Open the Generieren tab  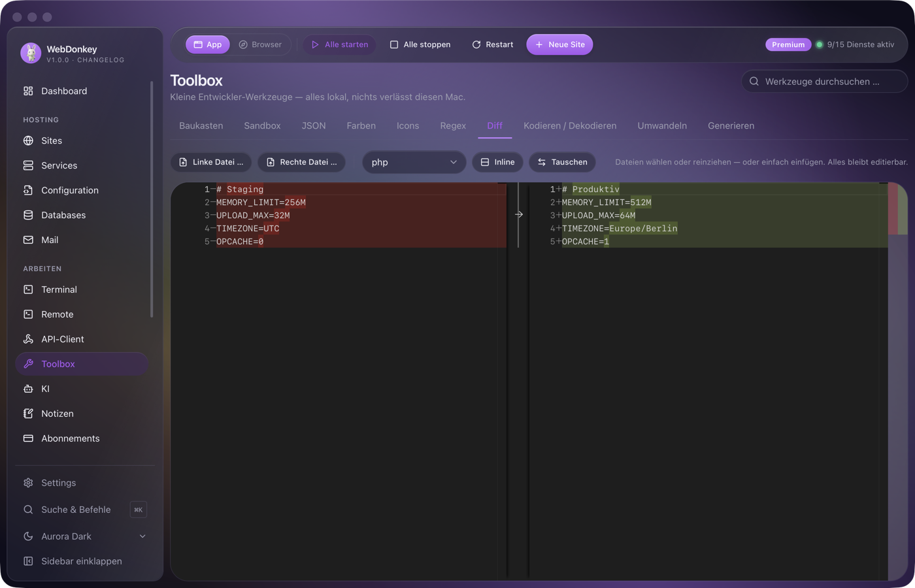pyautogui.click(x=731, y=125)
